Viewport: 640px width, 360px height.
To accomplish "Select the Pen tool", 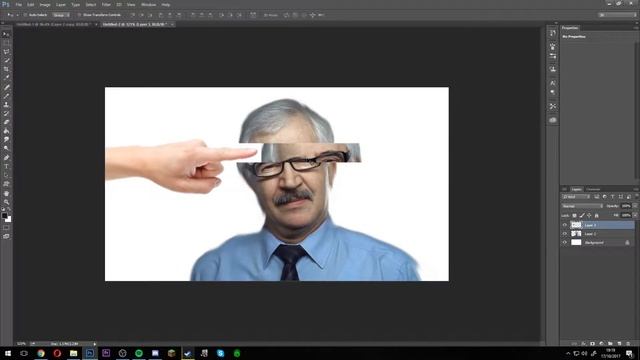I will 6,158.
